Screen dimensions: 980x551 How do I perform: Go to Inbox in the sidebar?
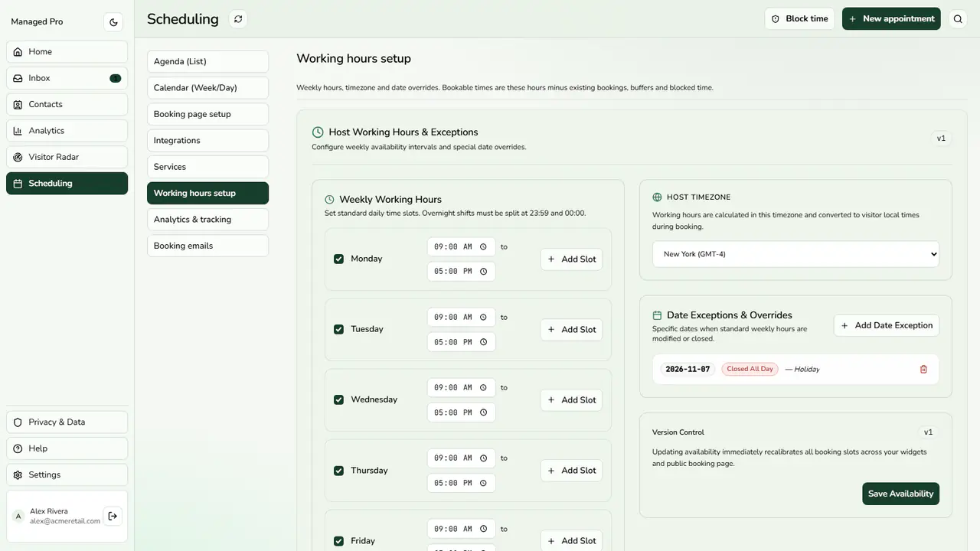(x=67, y=78)
